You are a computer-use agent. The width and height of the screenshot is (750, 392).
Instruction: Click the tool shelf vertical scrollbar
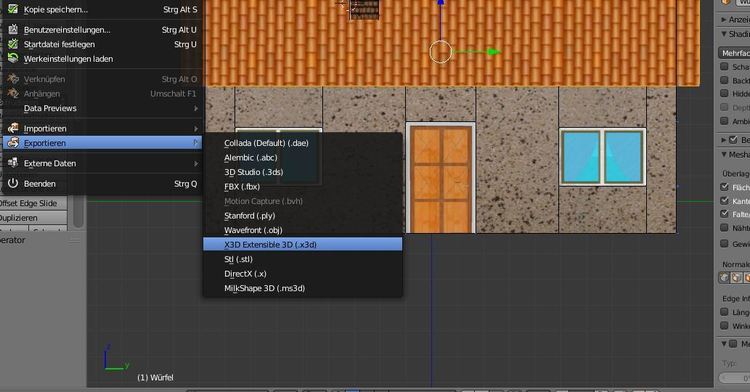coord(78,211)
